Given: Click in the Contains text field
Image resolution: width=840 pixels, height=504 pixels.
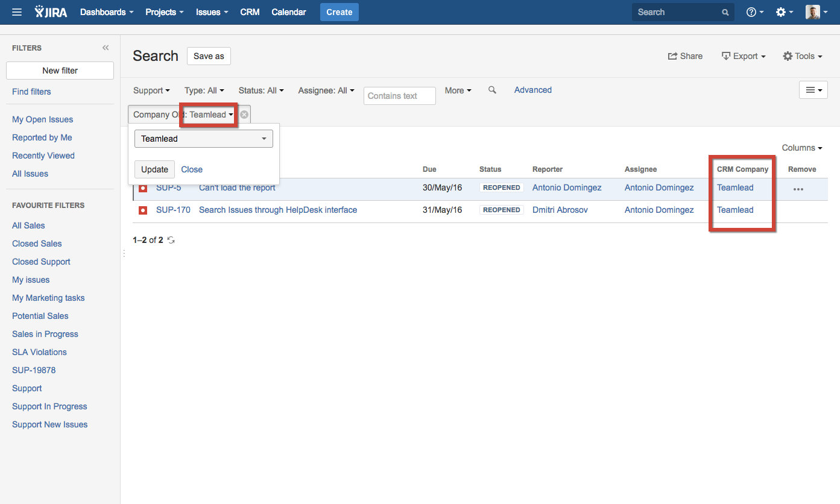Looking at the screenshot, I should point(399,96).
